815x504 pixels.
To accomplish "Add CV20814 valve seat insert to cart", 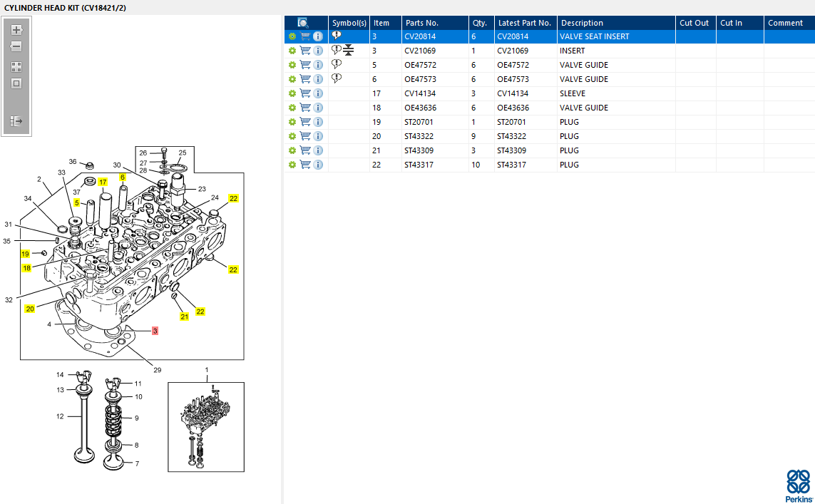I will [305, 36].
